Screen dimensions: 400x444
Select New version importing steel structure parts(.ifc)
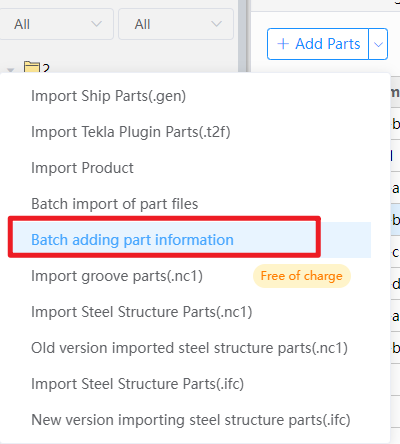tap(192, 420)
